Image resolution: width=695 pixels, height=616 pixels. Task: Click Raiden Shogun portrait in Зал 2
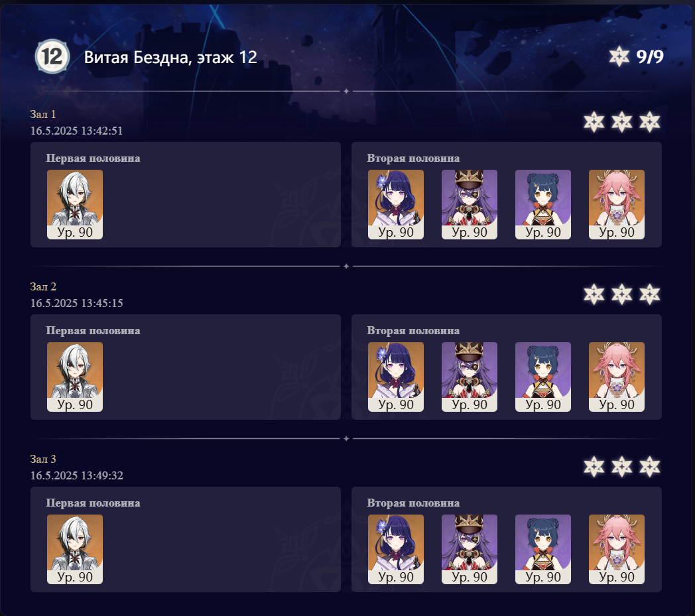pos(396,377)
